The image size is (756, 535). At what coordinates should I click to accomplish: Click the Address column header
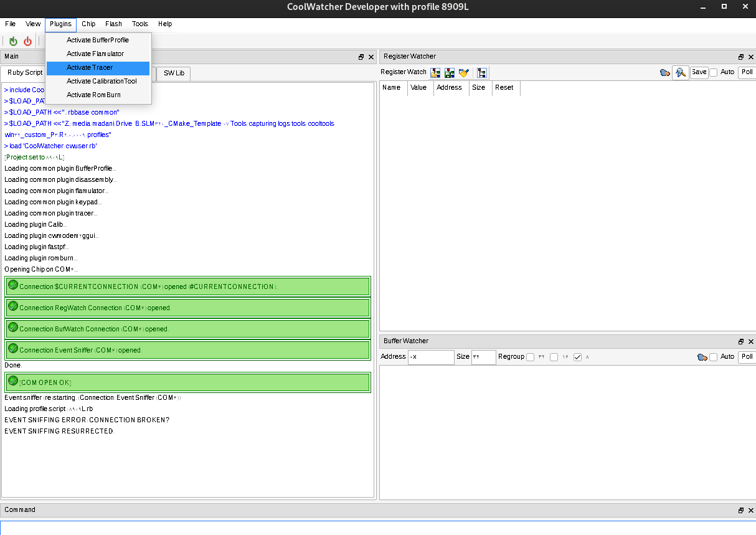pyautogui.click(x=451, y=88)
